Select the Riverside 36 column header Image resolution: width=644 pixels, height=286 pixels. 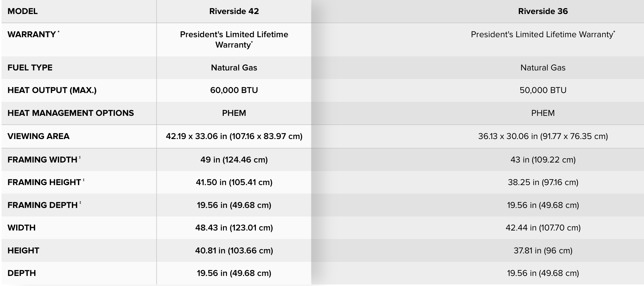(x=543, y=11)
